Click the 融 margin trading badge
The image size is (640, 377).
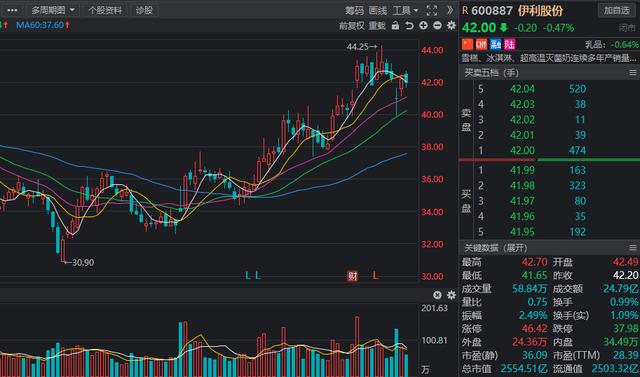496,44
